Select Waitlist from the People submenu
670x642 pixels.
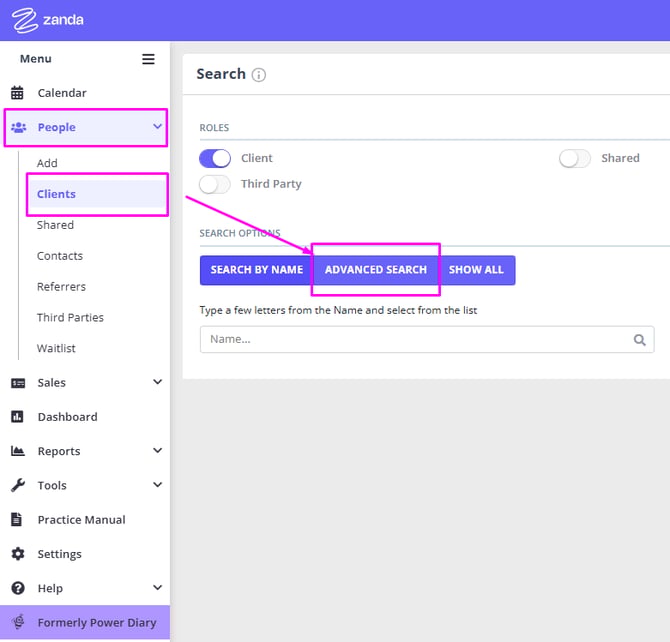(x=56, y=349)
